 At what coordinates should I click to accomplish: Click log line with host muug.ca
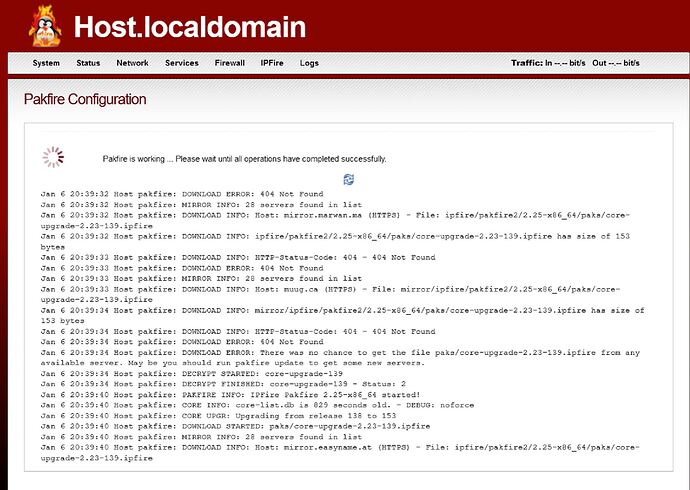tap(330, 294)
